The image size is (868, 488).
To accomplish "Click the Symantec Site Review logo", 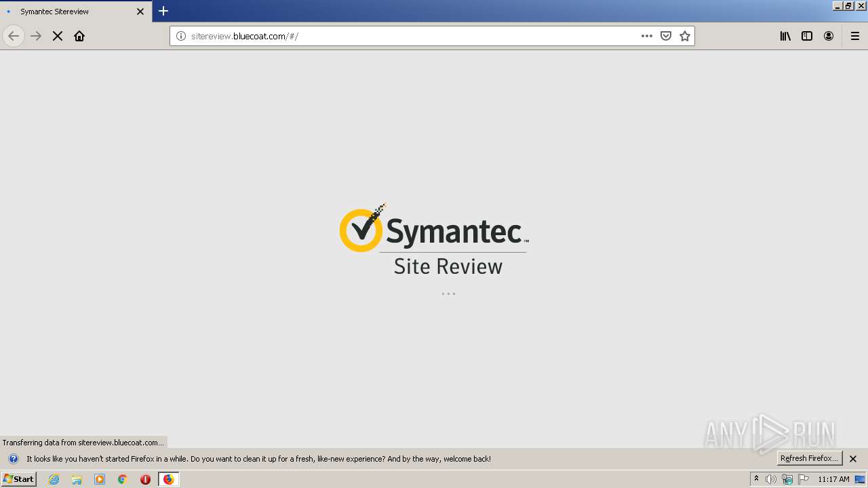I will 434,239.
